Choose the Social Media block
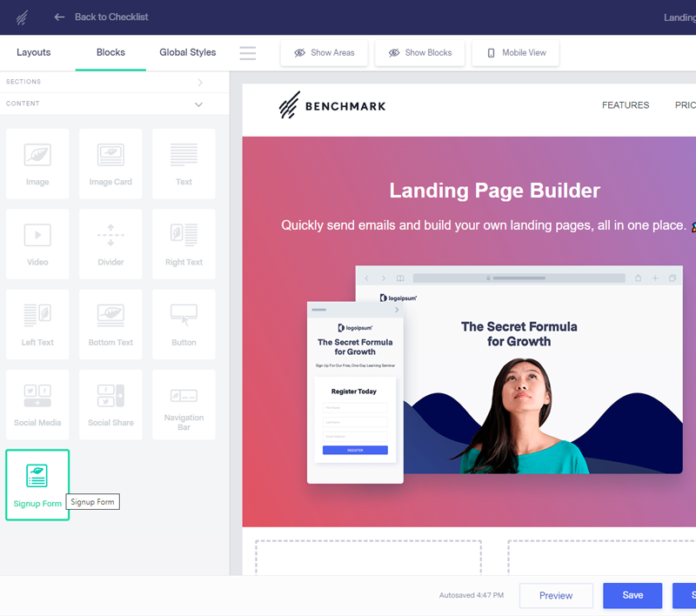The height and width of the screenshot is (616, 696). click(x=37, y=404)
